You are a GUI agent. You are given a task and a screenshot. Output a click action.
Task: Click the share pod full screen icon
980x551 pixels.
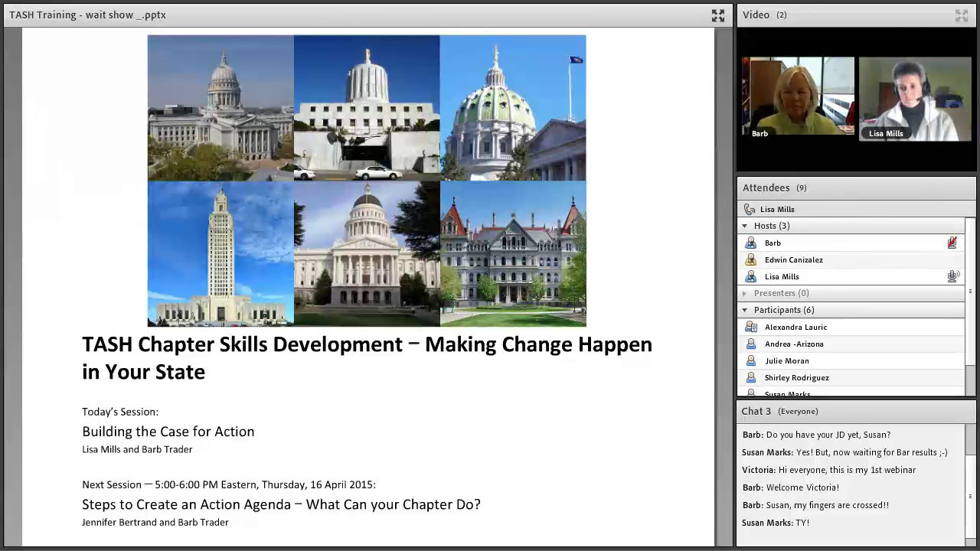point(717,15)
